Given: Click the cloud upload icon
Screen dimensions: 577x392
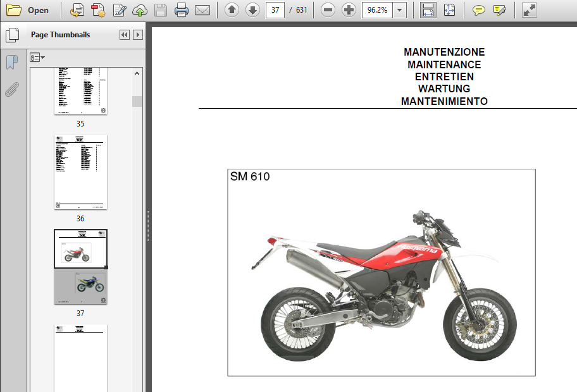Looking at the screenshot, I should point(139,10).
